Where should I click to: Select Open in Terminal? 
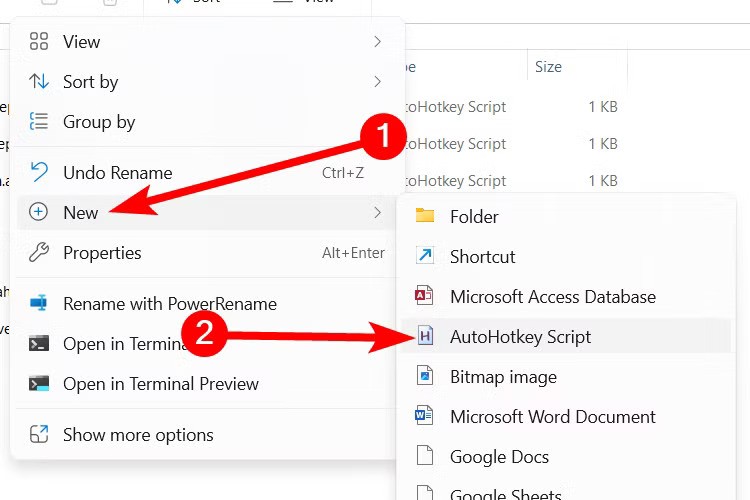point(206,344)
